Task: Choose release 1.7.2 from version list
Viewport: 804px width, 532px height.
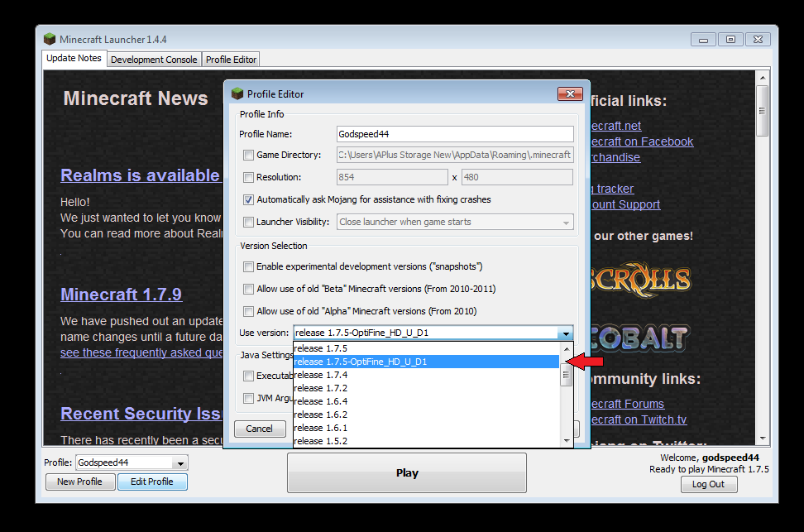Action: (426, 388)
